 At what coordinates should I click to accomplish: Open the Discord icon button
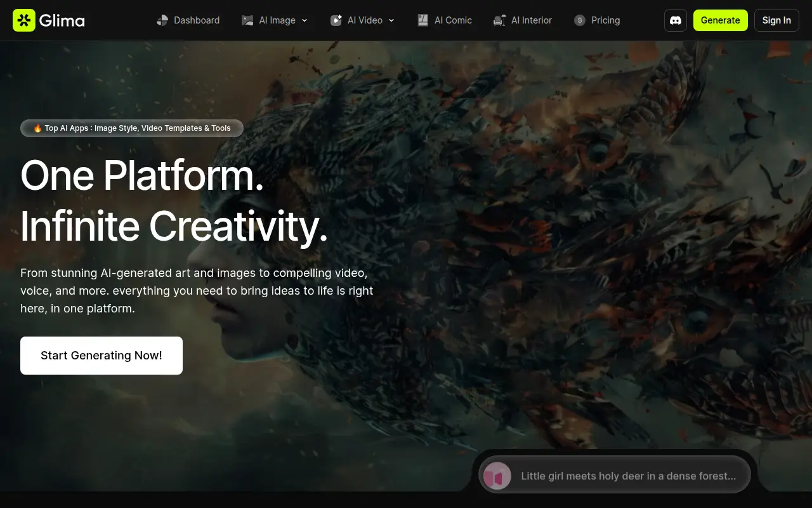pyautogui.click(x=676, y=20)
